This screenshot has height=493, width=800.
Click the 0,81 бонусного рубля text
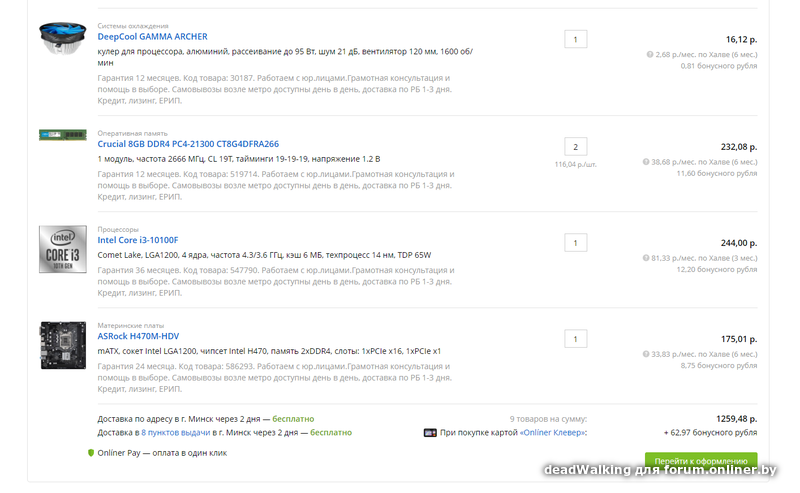[x=719, y=66]
